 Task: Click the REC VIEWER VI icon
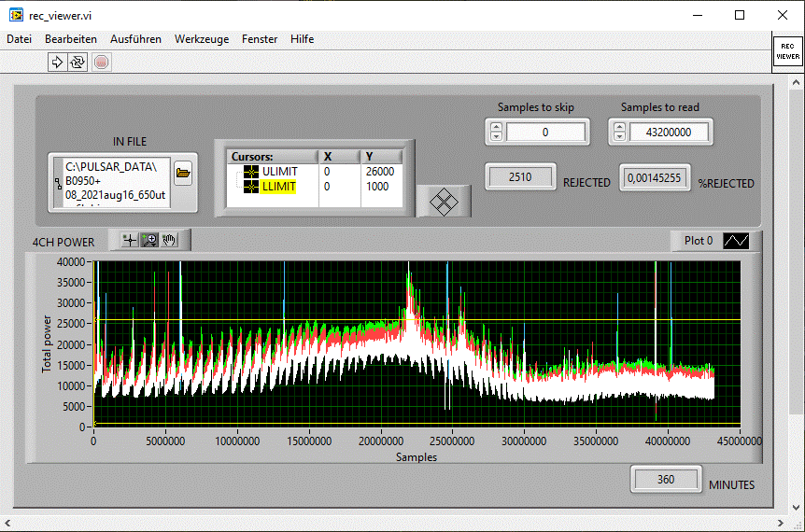point(787,51)
